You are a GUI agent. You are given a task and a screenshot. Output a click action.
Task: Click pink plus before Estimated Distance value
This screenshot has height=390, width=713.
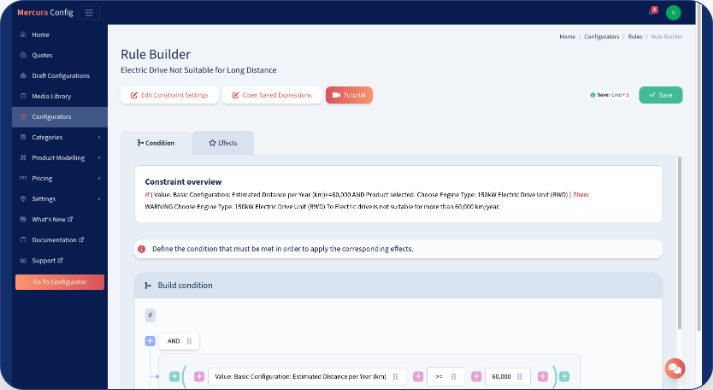click(199, 376)
